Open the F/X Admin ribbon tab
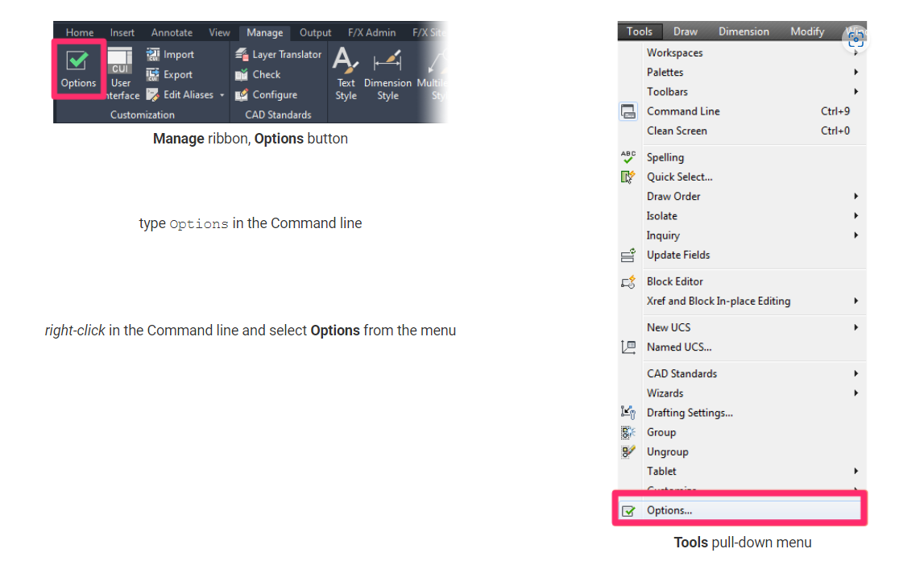This screenshot has width=924, height=578. pyautogui.click(x=372, y=32)
